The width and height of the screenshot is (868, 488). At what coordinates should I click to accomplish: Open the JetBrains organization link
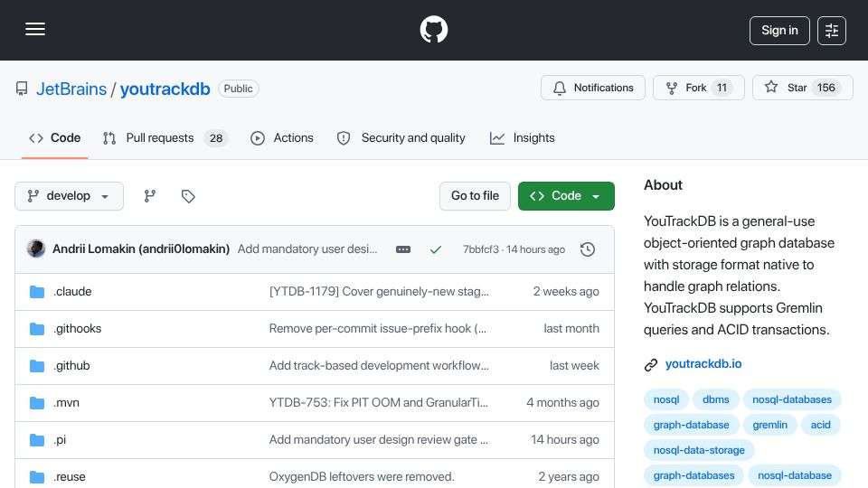[71, 89]
